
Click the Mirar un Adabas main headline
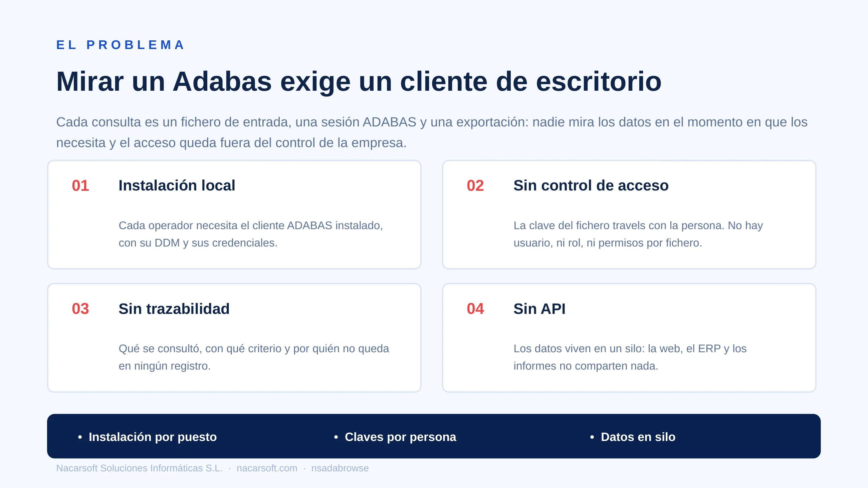point(359,82)
